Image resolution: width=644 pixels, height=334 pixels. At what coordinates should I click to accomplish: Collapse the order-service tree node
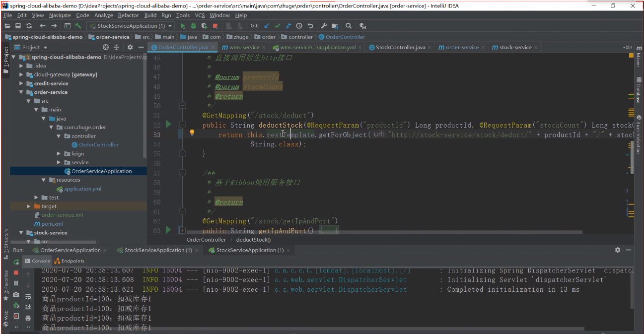tap(21, 92)
